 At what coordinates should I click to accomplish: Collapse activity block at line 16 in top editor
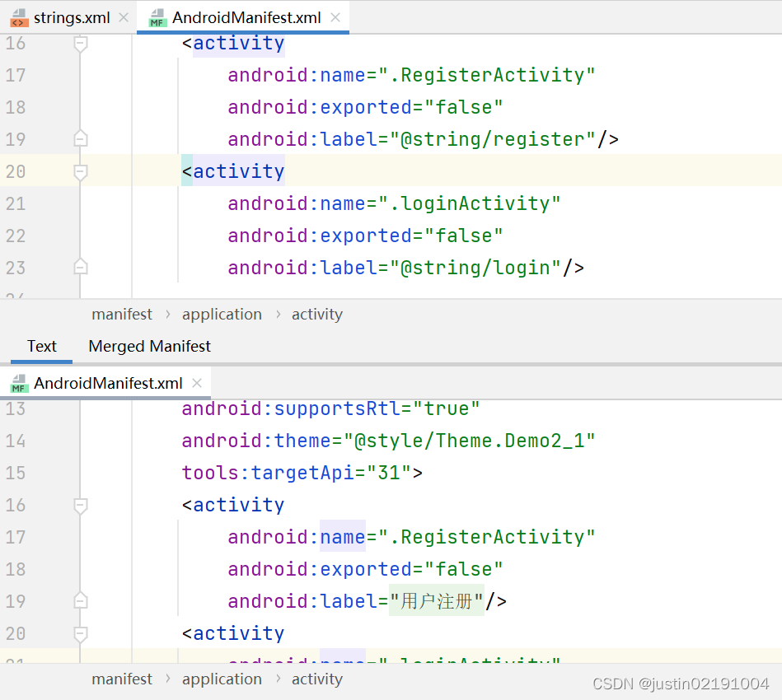pos(80,44)
